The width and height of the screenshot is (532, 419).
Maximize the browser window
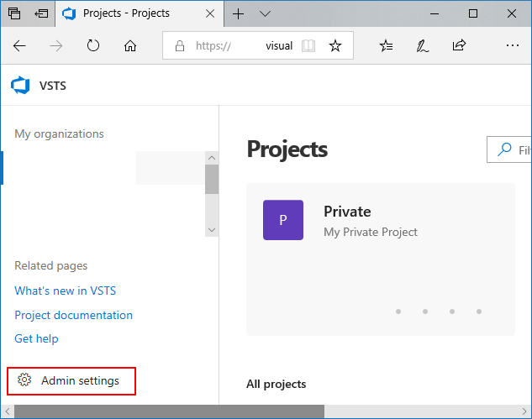point(473,13)
